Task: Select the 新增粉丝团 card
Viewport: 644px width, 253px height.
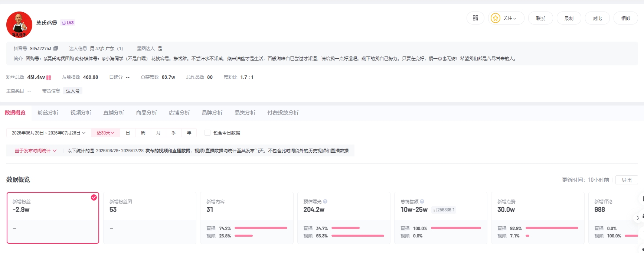Action: 150,218
